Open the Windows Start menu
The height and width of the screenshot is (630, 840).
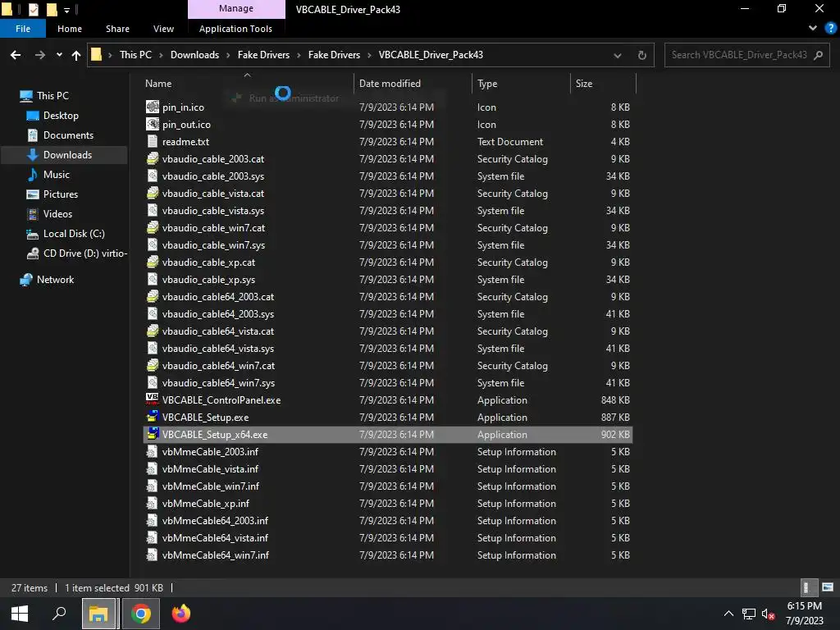20,614
